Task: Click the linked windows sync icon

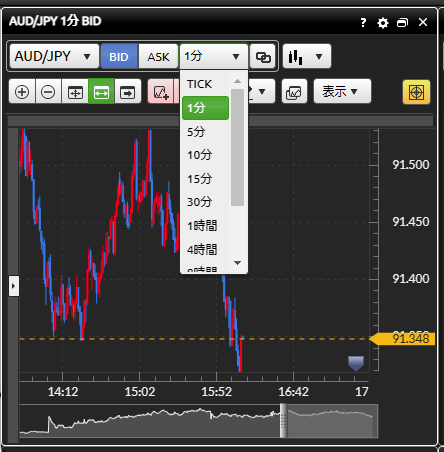Action: point(263,56)
